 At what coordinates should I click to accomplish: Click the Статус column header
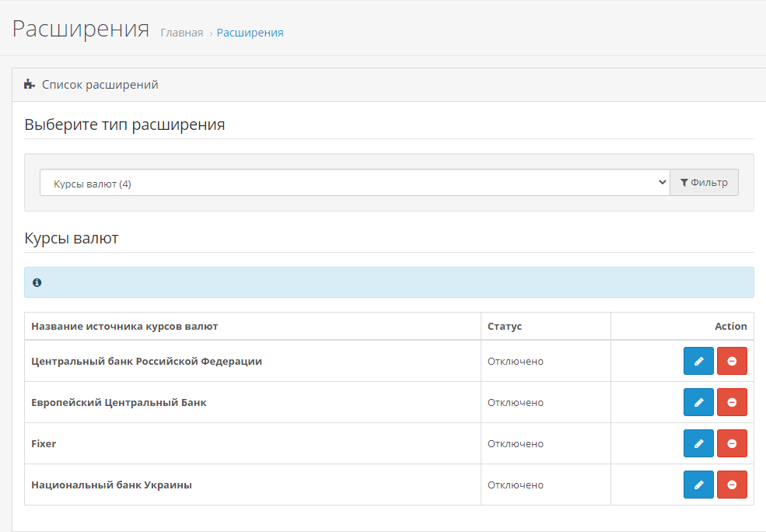(x=505, y=327)
